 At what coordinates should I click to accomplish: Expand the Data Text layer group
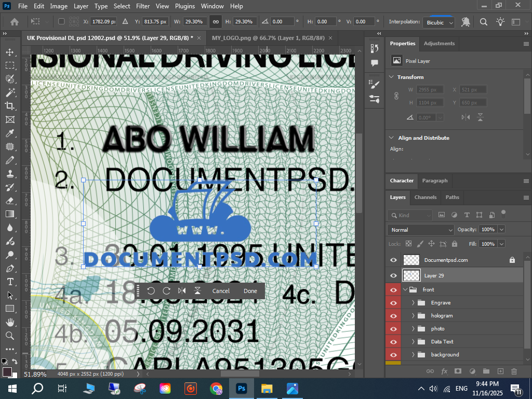[414, 341]
